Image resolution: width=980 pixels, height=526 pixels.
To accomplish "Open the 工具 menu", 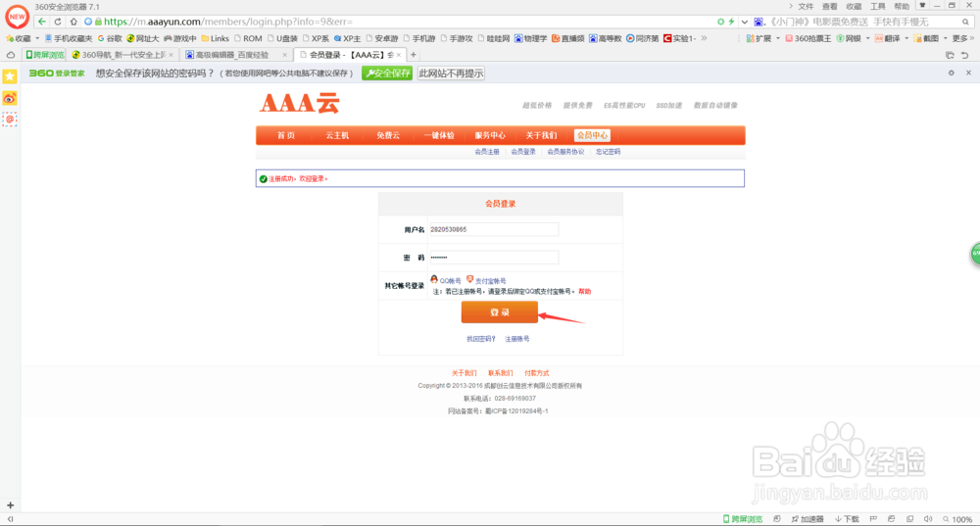I will click(877, 6).
